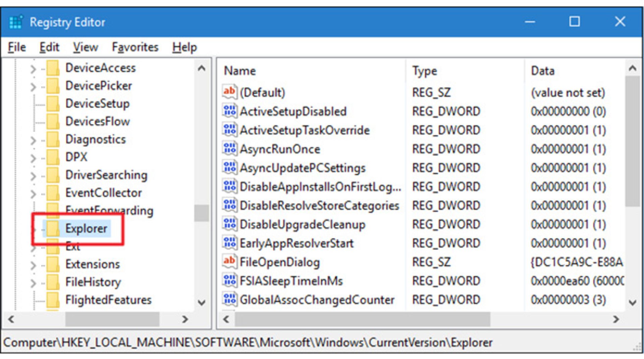644x359 pixels.
Task: Click the DWORD icon of EarlyAppResolverStart
Action: [230, 243]
